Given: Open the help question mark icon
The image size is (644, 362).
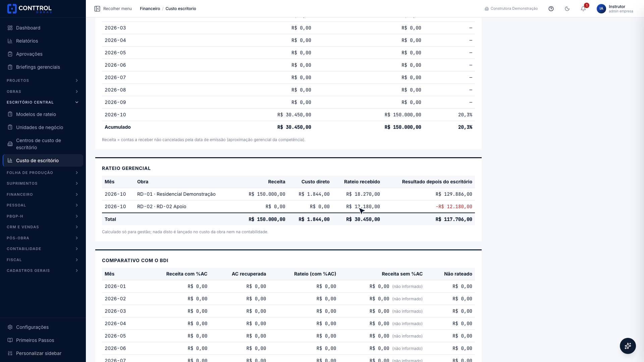Looking at the screenshot, I should point(551,9).
